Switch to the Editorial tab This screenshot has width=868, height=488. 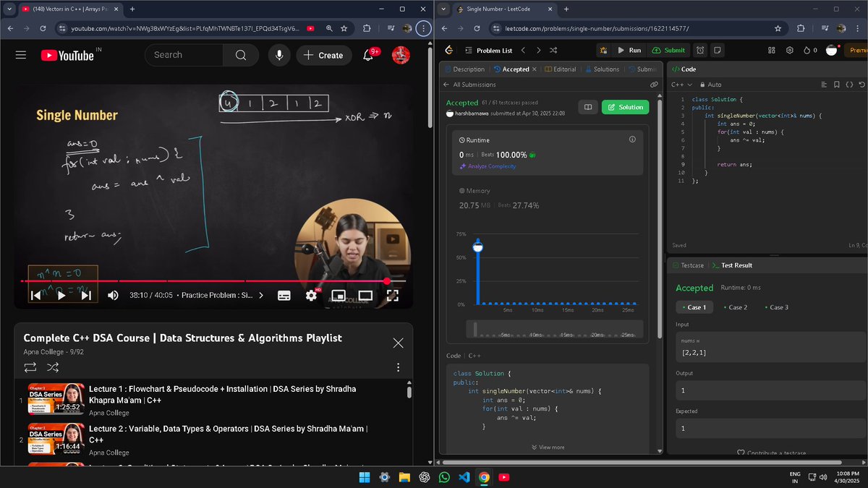click(559, 69)
